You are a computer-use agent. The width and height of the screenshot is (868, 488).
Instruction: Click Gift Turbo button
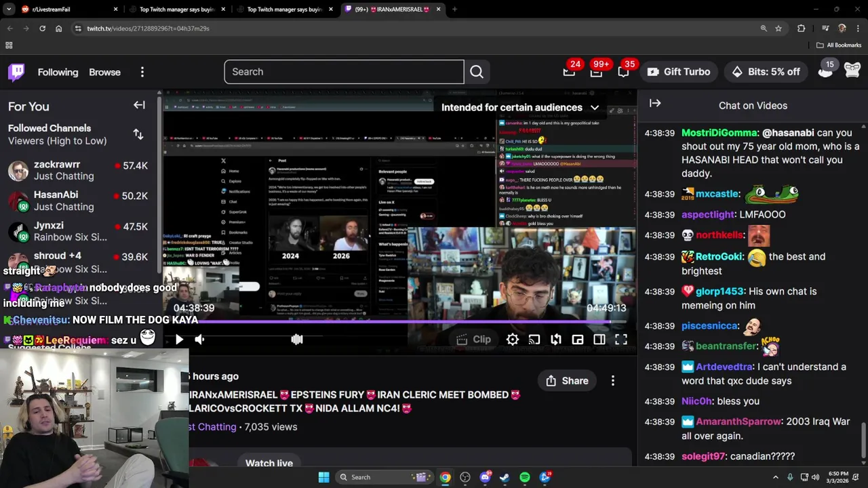(678, 72)
